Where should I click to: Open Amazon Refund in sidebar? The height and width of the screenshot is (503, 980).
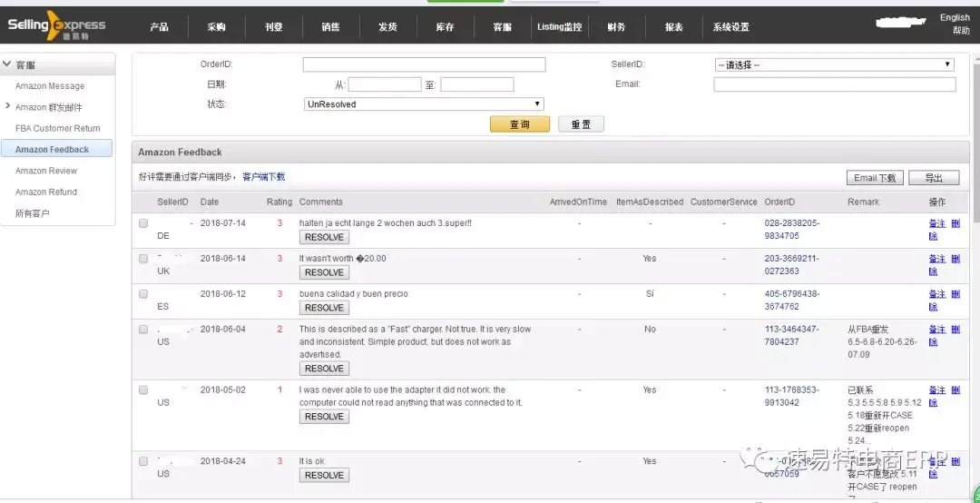pyautogui.click(x=46, y=192)
